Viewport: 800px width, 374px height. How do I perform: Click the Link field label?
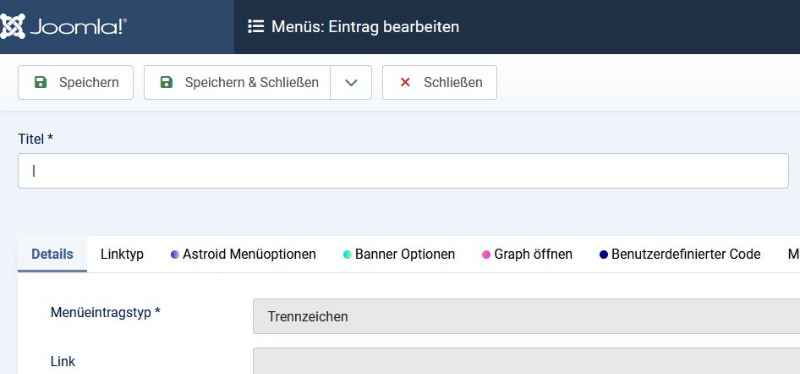[63, 362]
